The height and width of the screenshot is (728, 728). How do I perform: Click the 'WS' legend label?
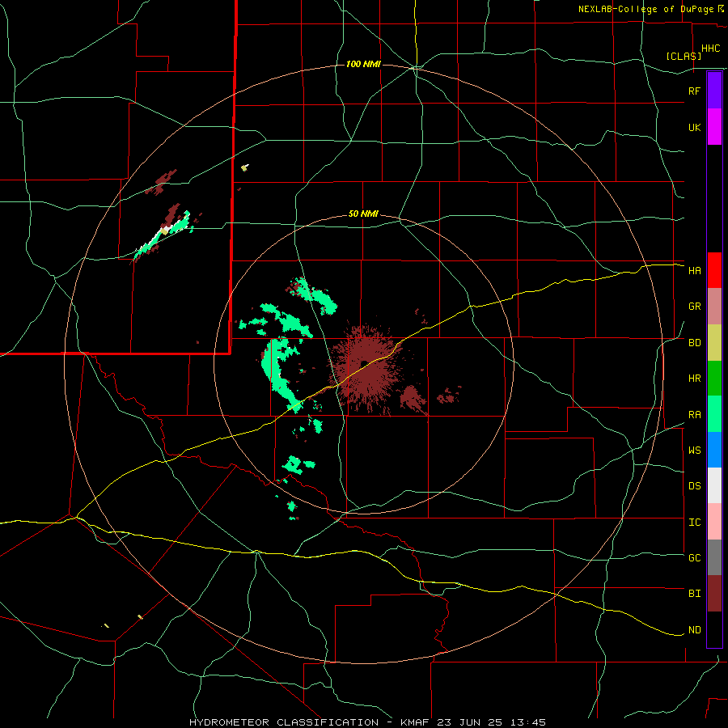click(x=694, y=451)
